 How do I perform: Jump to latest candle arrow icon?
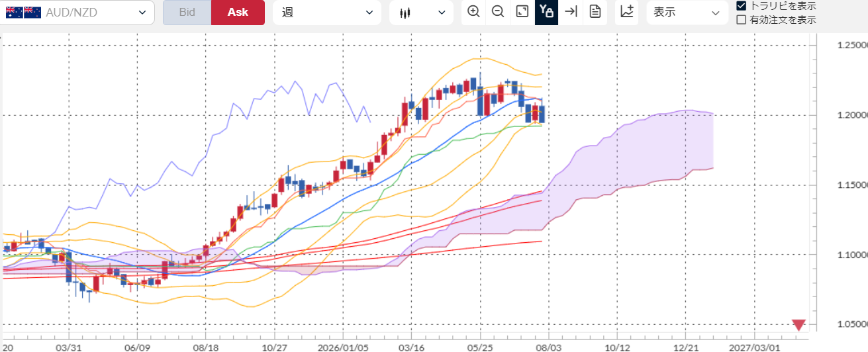pyautogui.click(x=571, y=12)
